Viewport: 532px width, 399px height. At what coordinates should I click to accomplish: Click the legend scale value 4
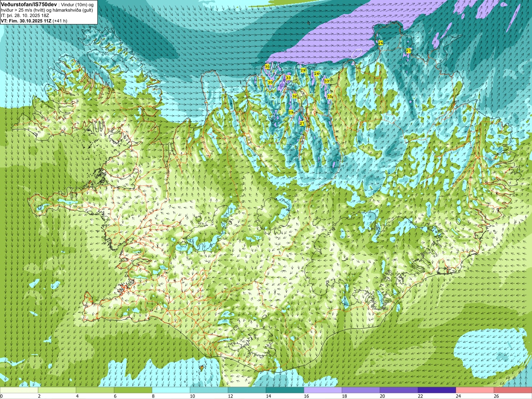[x=77, y=396]
